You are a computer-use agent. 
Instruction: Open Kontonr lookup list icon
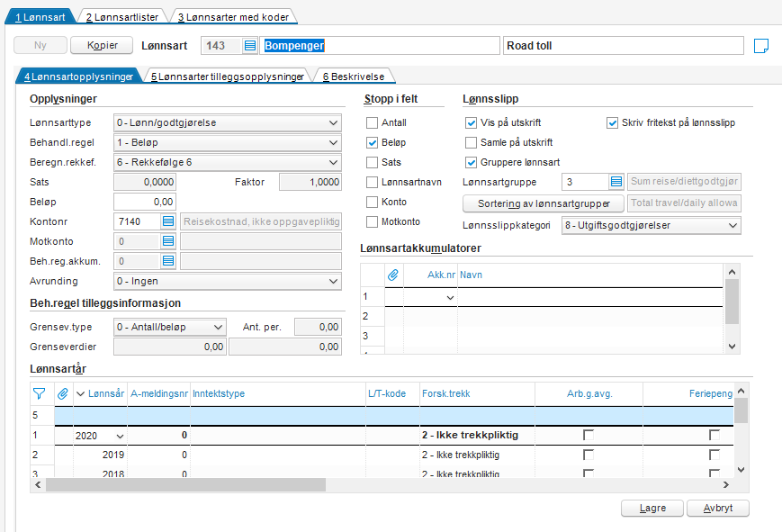(x=168, y=221)
